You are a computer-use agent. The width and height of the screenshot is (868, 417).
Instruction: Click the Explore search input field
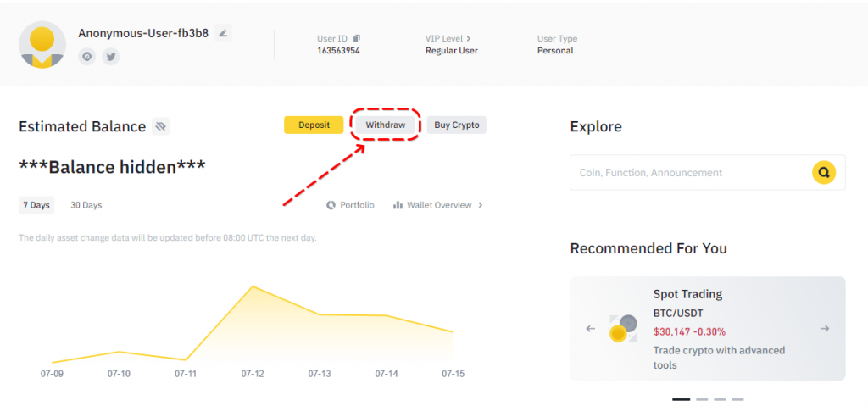687,173
